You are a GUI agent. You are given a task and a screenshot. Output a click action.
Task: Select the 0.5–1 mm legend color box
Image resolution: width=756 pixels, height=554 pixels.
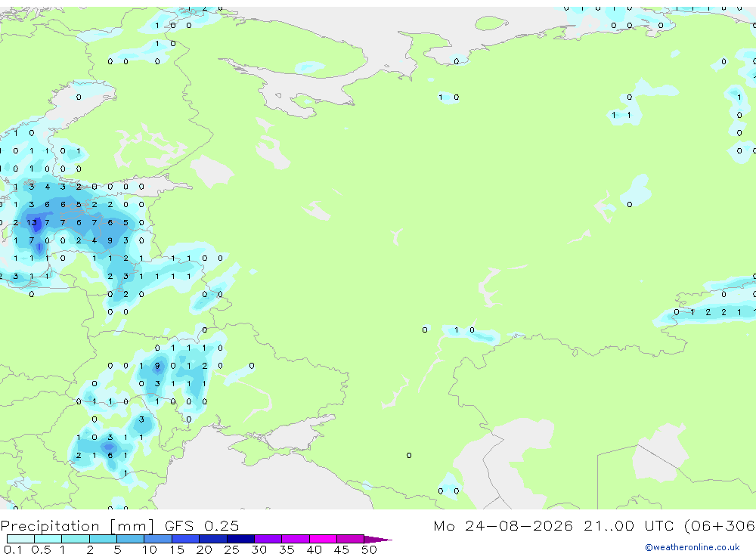pyautogui.click(x=48, y=539)
